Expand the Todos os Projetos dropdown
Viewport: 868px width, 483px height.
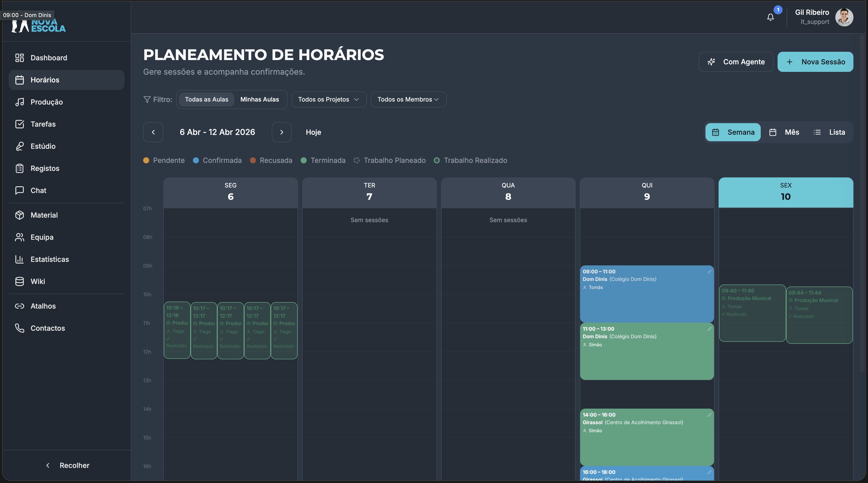329,100
